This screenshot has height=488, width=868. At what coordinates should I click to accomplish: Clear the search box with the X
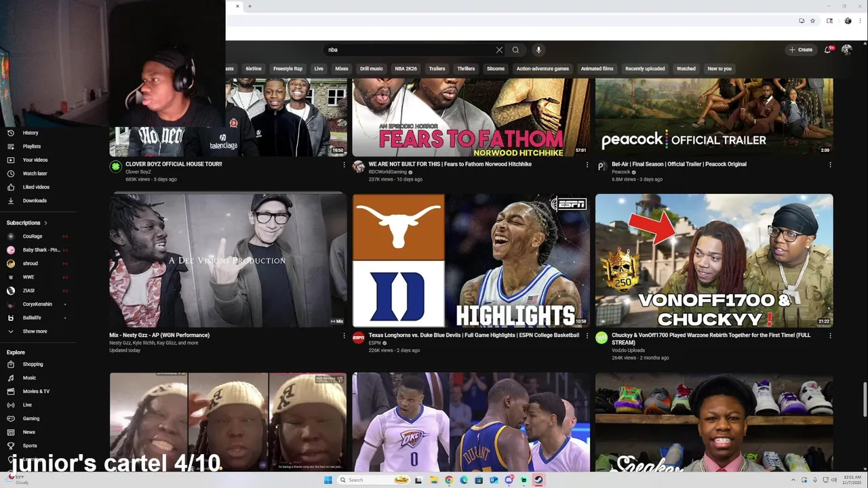pos(499,49)
